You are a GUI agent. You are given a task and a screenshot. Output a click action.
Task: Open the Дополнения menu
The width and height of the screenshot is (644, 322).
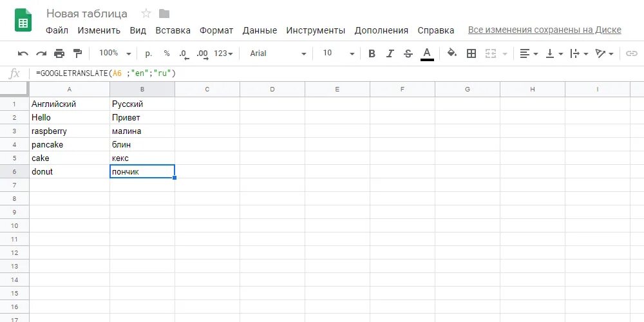tap(381, 30)
